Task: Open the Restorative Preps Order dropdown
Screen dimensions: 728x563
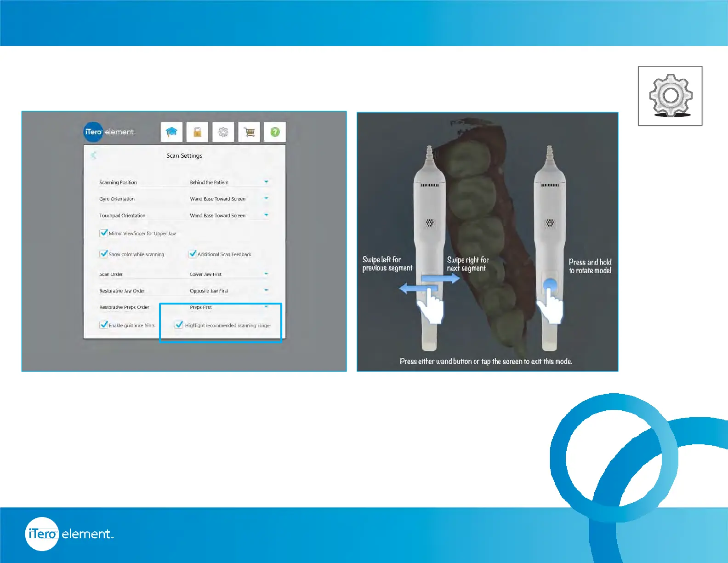Action: (266, 307)
